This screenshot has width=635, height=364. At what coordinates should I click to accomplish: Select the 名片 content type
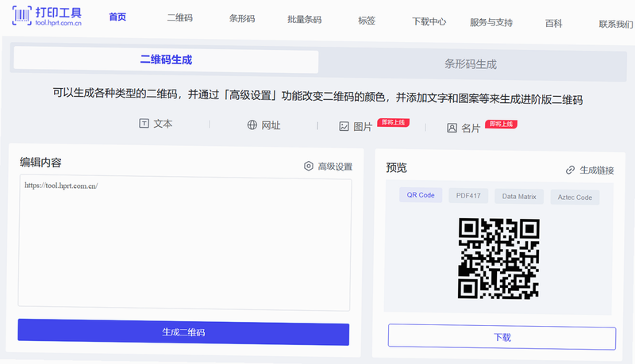coord(464,128)
